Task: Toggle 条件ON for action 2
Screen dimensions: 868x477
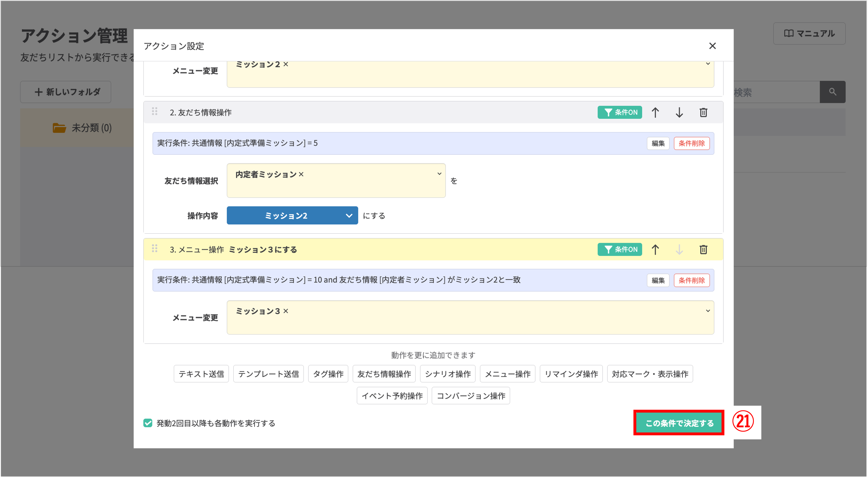Action: 620,113
